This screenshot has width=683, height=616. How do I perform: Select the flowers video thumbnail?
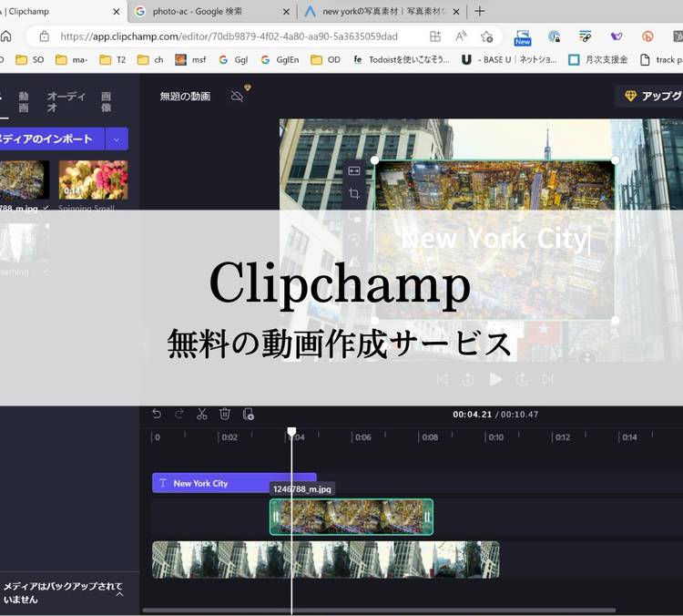click(93, 180)
